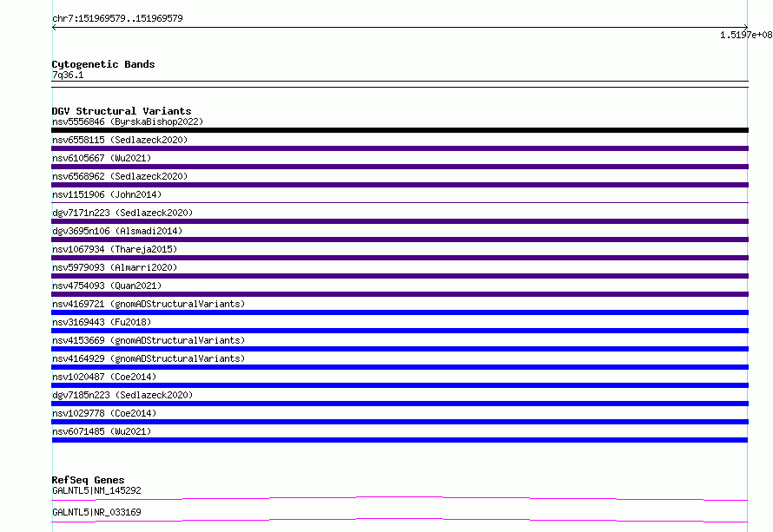Select the DGV Structural Variants track title
The height and width of the screenshot is (532, 773).
122,111
